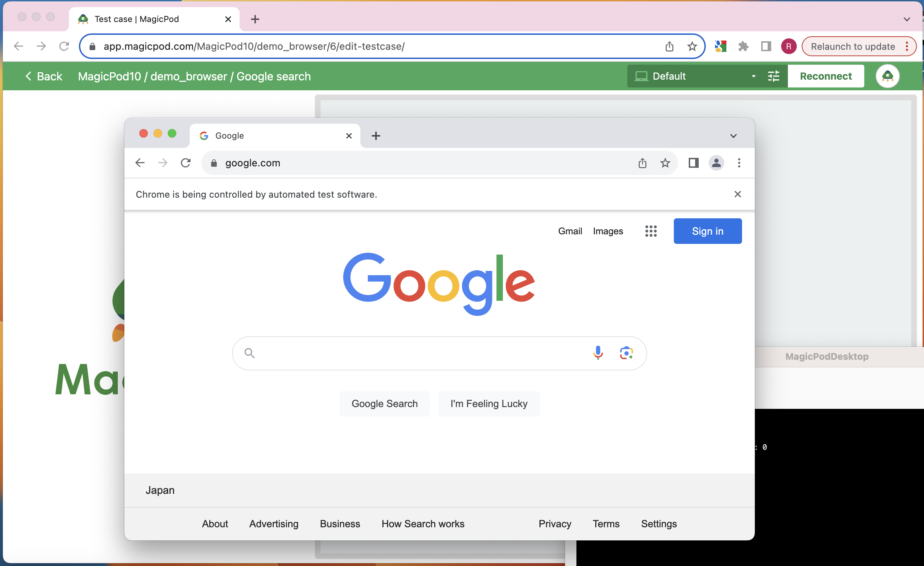Click MagicPod10 / demo_browser / Google search breadcrumb

click(x=194, y=76)
